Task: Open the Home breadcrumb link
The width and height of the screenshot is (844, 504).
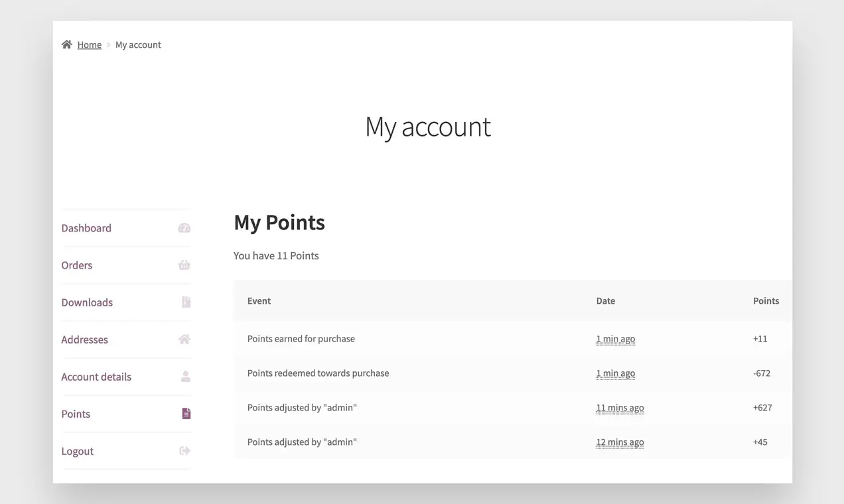Action: click(89, 45)
